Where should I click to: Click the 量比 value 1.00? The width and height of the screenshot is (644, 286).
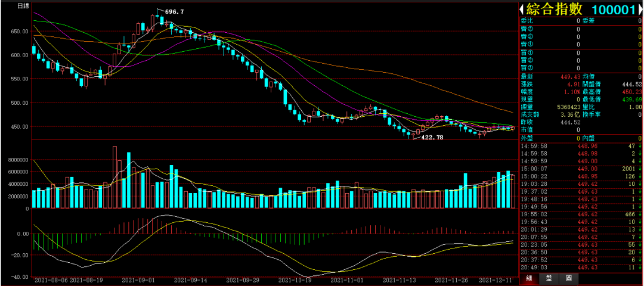pyautogui.click(x=635, y=107)
